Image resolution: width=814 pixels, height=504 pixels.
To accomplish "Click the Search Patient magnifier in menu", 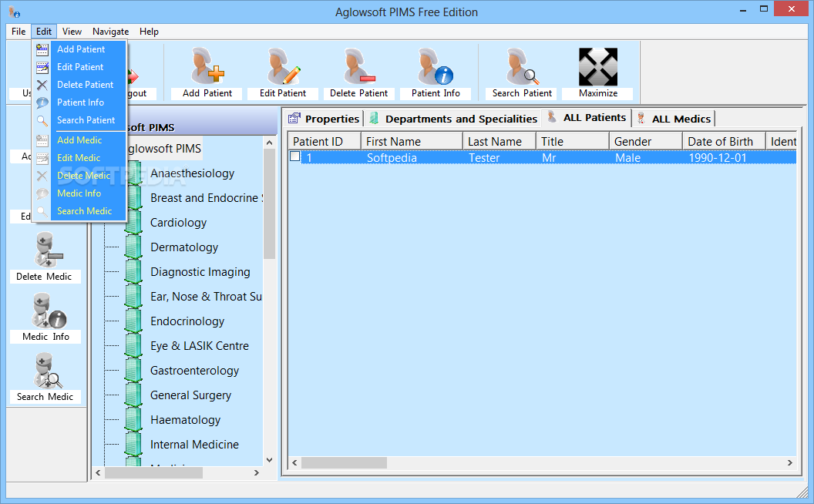I will coord(42,120).
